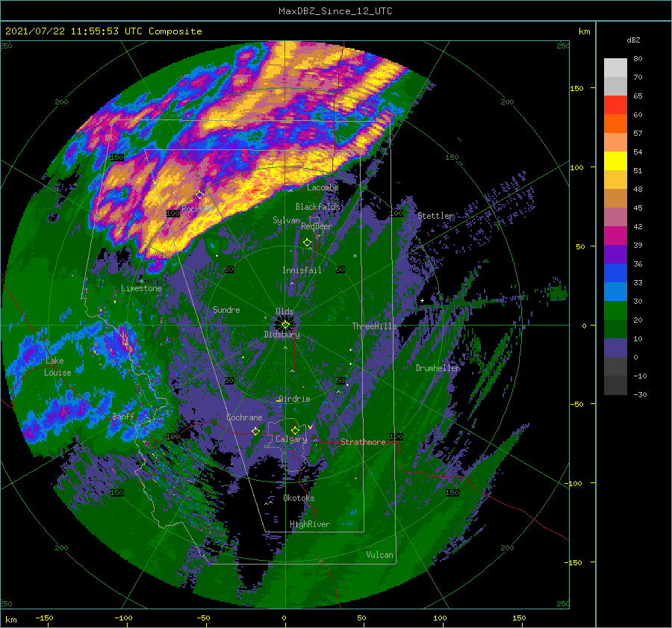Select the orange 57–60 dBZ legend swatch
Viewport: 672px width, 628px height.
615,124
